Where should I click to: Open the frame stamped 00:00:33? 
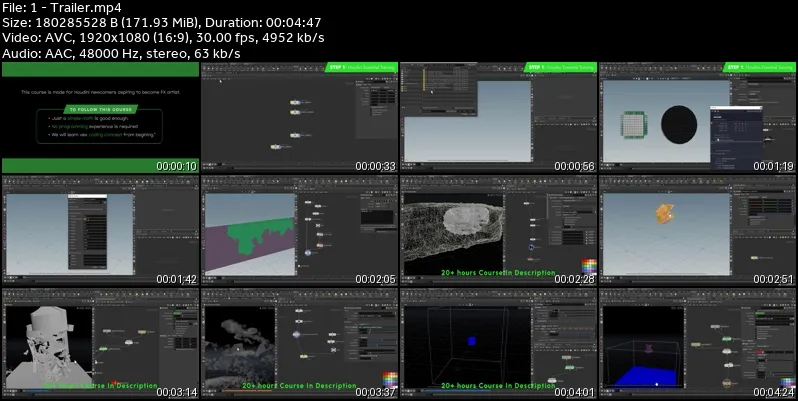pyautogui.click(x=299, y=118)
